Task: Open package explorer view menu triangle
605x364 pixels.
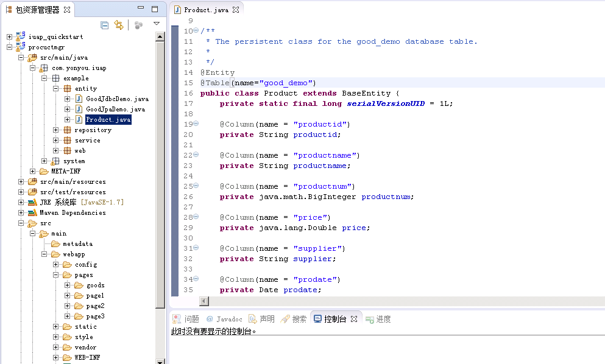Action: tap(157, 24)
